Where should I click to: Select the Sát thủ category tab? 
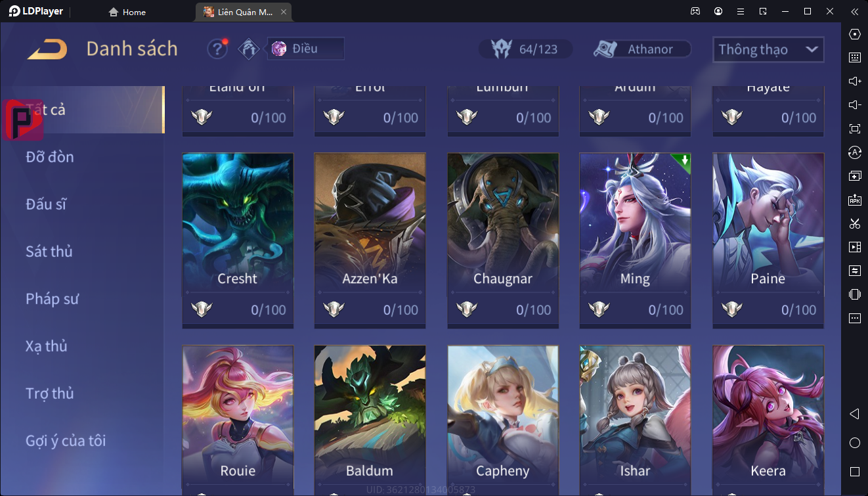pyautogui.click(x=49, y=252)
